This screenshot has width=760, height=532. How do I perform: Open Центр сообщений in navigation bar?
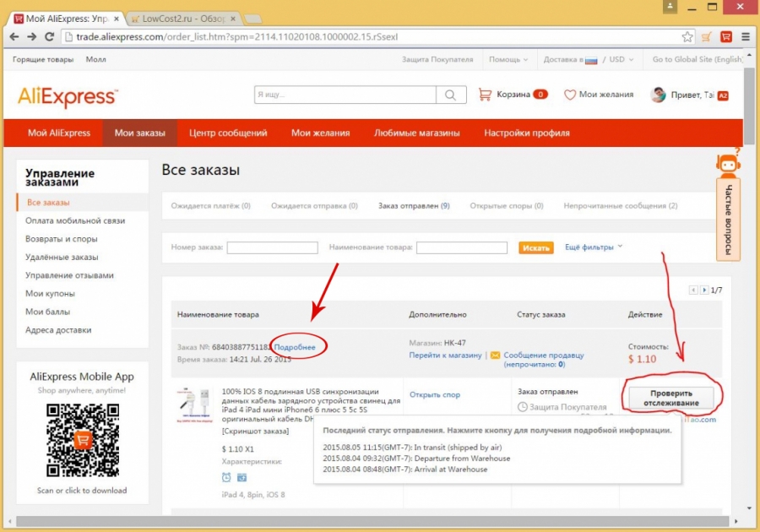click(x=228, y=133)
